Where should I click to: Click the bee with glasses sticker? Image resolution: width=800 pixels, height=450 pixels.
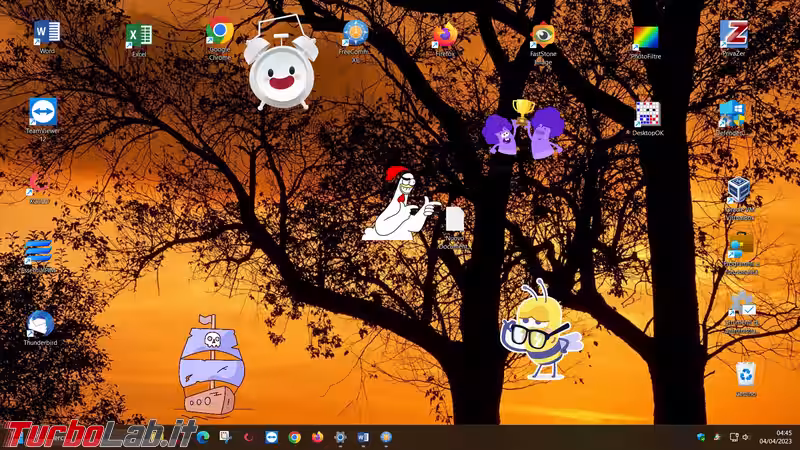(541, 335)
